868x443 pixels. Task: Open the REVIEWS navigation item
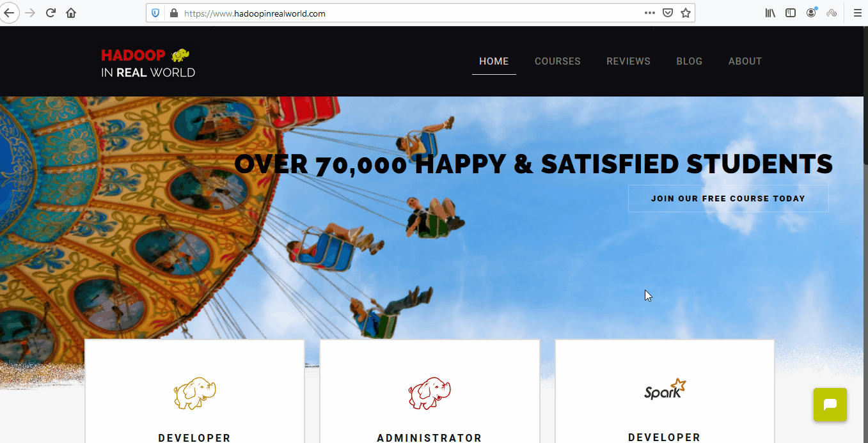click(x=628, y=61)
